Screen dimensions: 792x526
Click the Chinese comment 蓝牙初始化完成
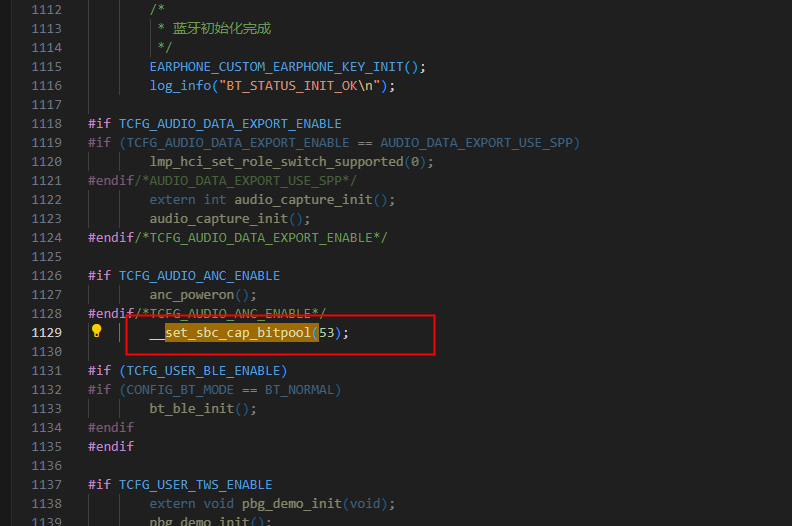click(x=222, y=28)
